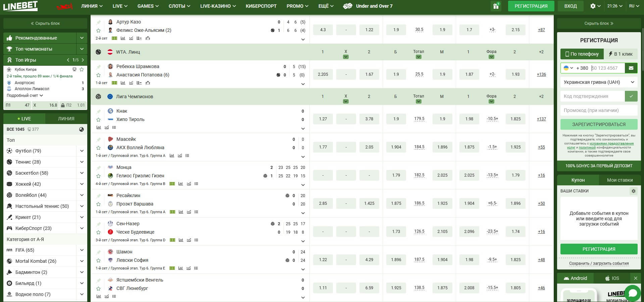Open Сохранить / загрузить события link
This screenshot has width=644, height=302.
(x=599, y=263)
